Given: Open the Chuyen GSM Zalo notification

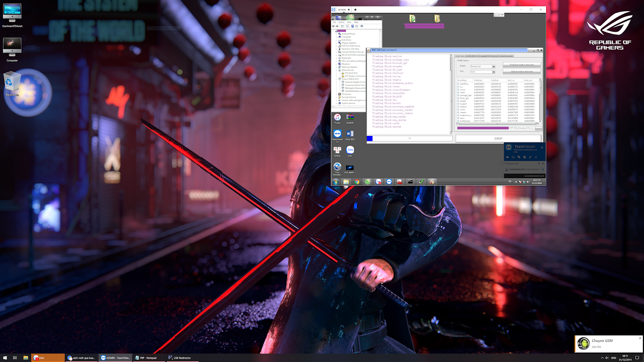Looking at the screenshot, I should point(609,343).
